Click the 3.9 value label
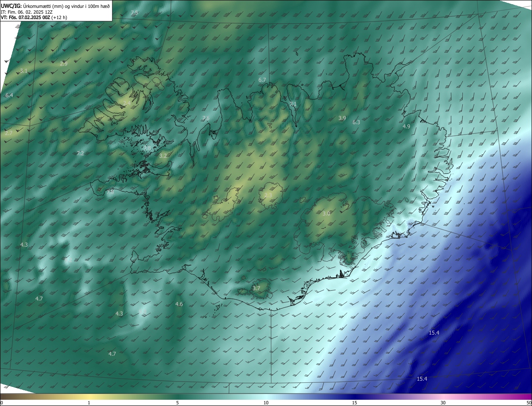The height and width of the screenshot is (406, 532). [x=342, y=118]
